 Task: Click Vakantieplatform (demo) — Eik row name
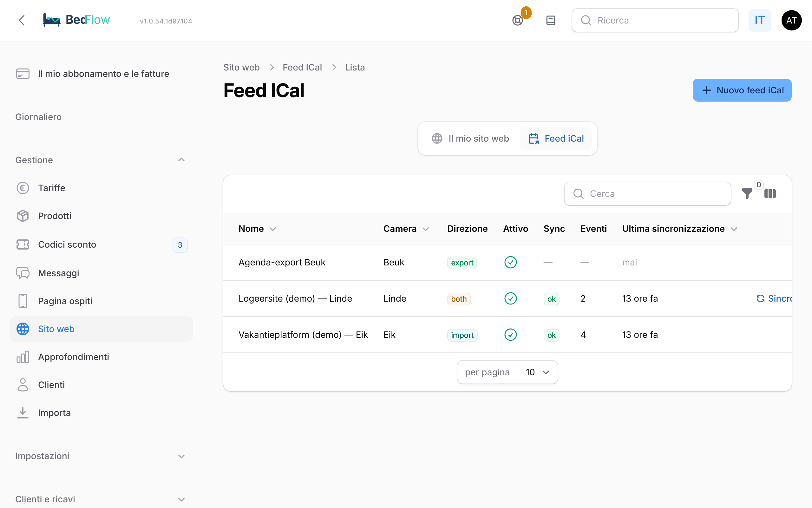[x=303, y=335]
